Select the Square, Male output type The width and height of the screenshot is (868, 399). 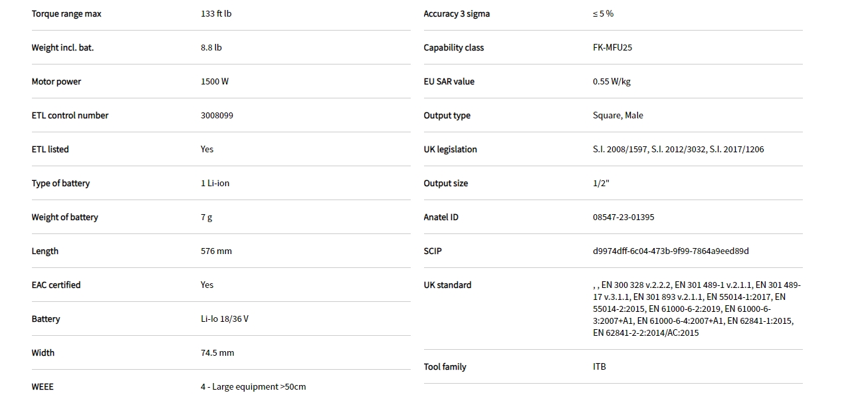click(617, 116)
